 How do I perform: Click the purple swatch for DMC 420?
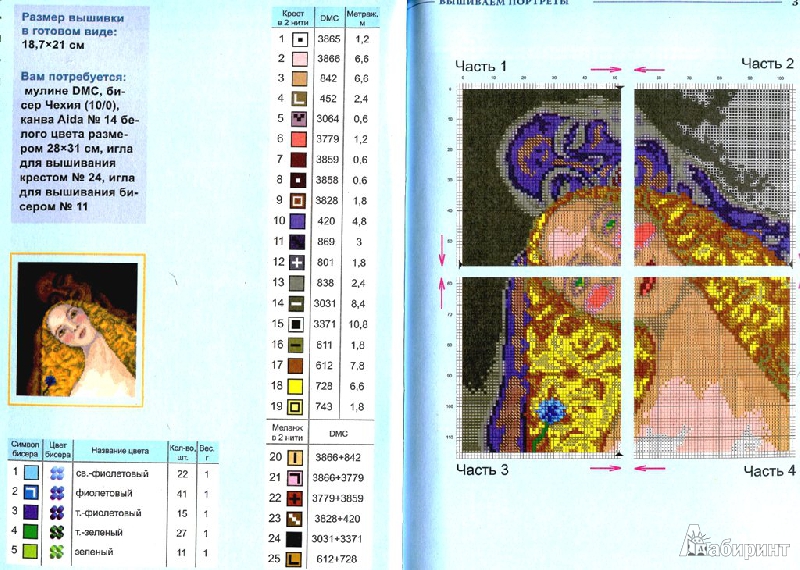point(297,221)
